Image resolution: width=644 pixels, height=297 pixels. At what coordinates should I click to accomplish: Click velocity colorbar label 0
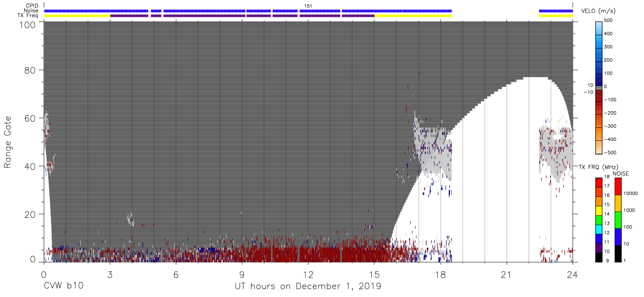click(x=606, y=87)
